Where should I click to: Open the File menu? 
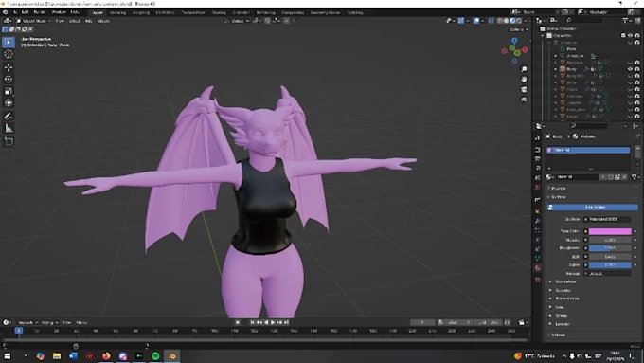coord(15,12)
